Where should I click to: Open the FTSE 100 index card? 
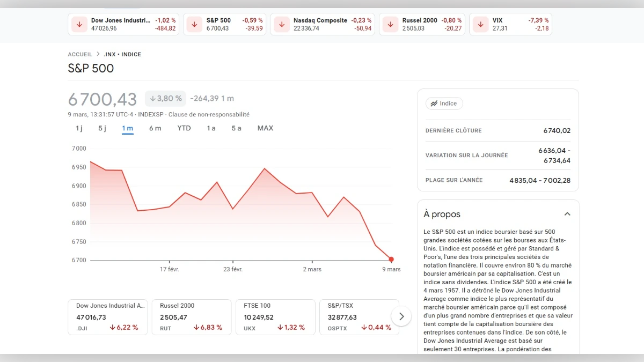[275, 316]
